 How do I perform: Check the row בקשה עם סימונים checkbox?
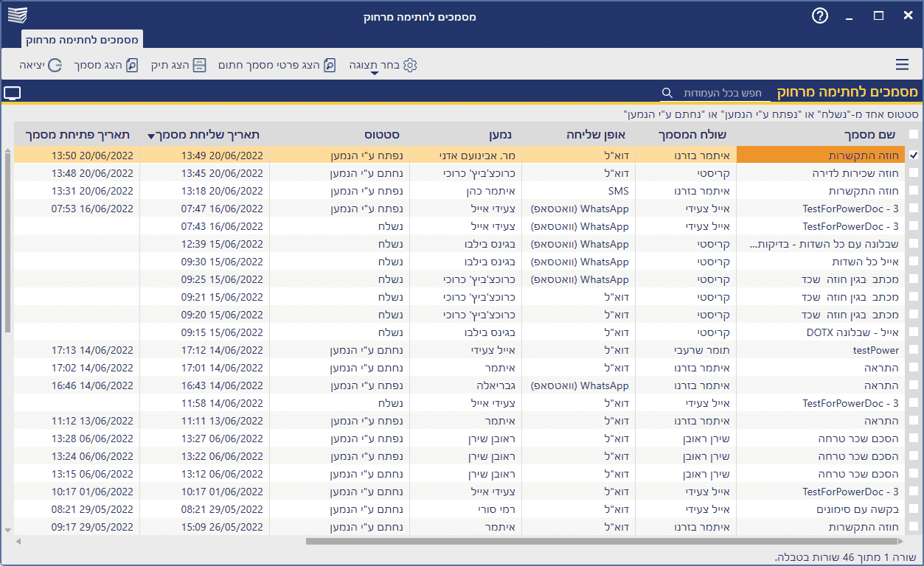point(914,509)
